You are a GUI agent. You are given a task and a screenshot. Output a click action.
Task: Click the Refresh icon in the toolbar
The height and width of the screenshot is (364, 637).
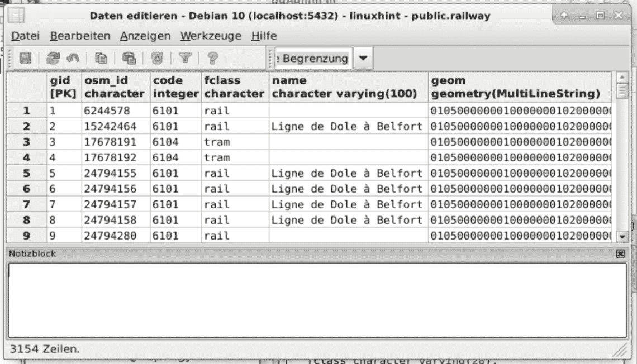point(53,59)
